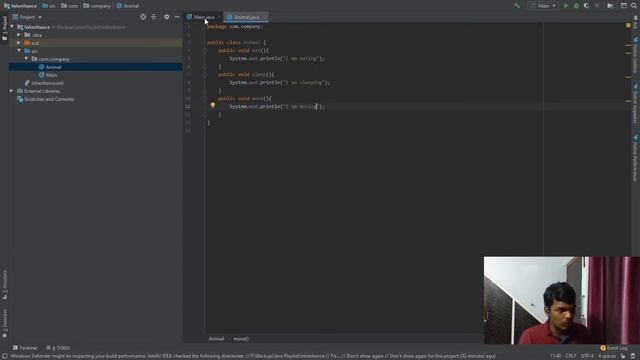Viewport: 640px width, 360px height.
Task: Toggle the Favorites tool window side tab
Action: pyautogui.click(x=4, y=324)
